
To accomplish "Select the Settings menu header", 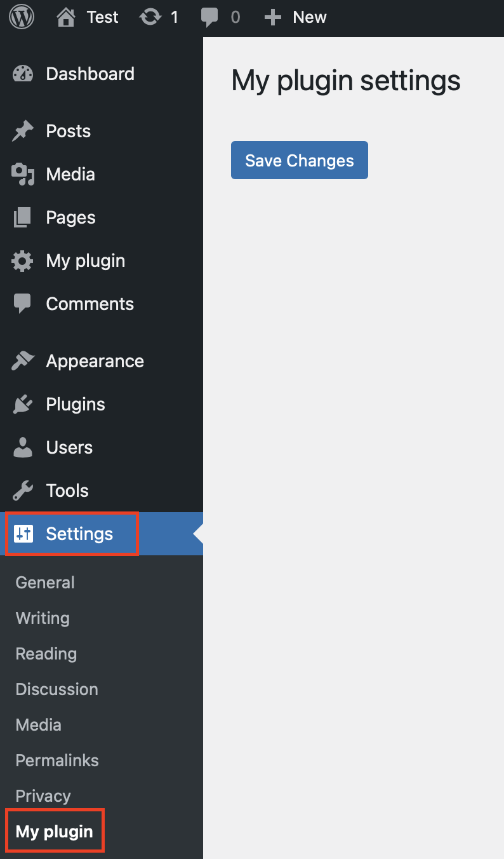I will [x=79, y=534].
